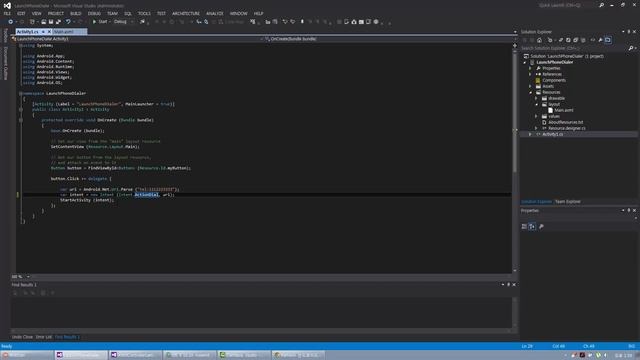Open the class navigation dropdown LaunchPhoneDialer.Activity1

[x=137, y=39]
